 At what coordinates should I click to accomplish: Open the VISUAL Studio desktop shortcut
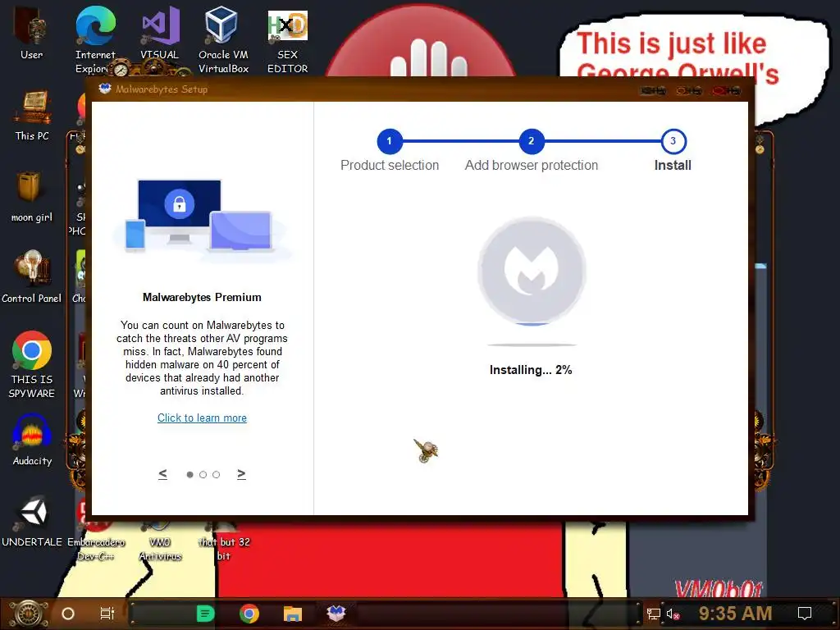159,33
